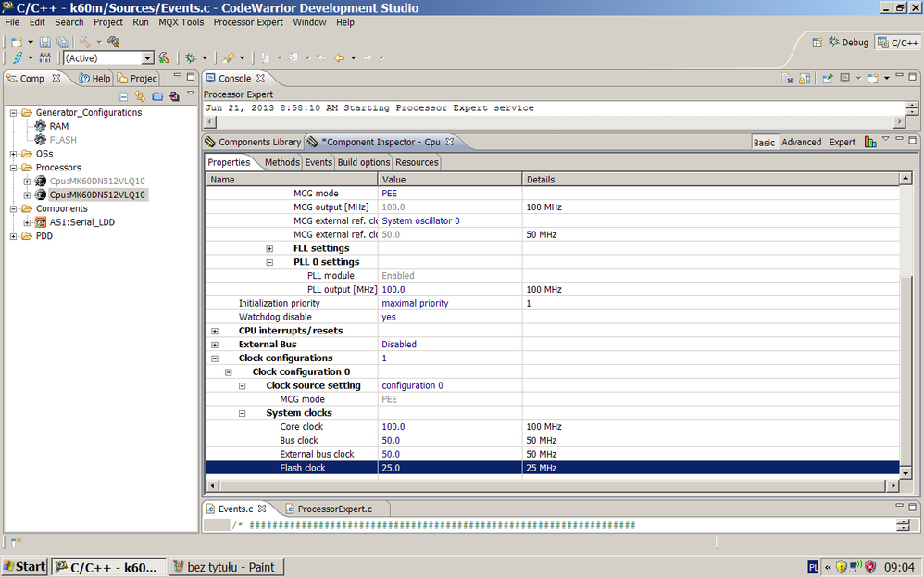Image resolution: width=924 pixels, height=578 pixels.
Task: Click Clear Console icon
Action: click(787, 79)
